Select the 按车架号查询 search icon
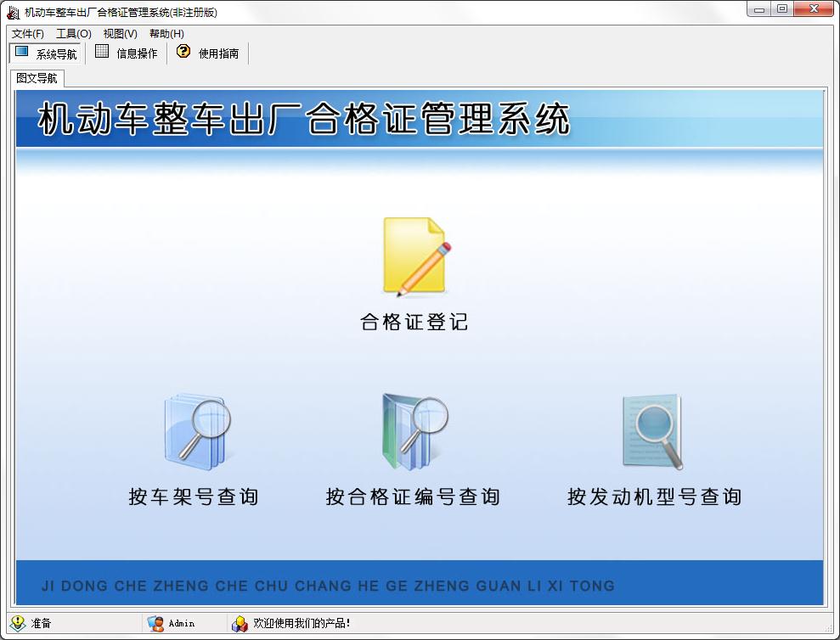 point(195,433)
